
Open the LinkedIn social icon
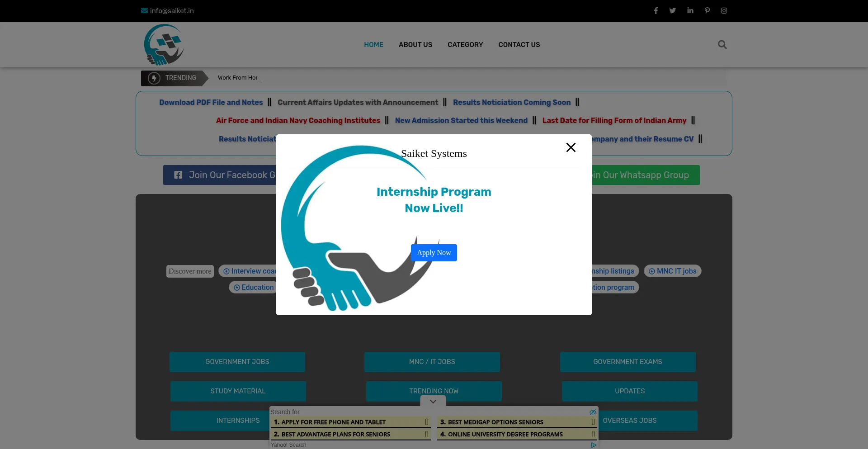(x=690, y=11)
